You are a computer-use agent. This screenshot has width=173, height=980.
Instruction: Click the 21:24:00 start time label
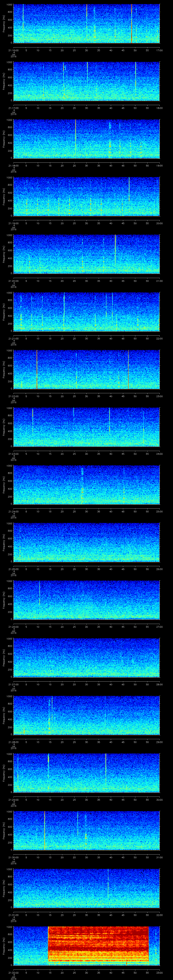point(13,511)
